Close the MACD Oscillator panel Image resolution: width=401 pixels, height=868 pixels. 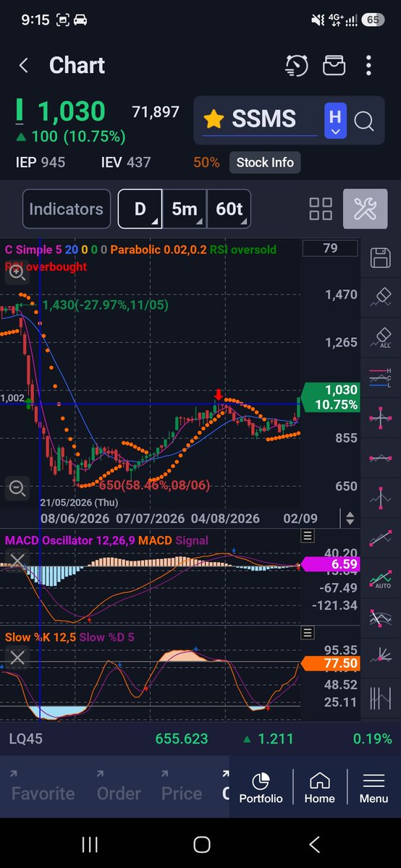point(17,561)
